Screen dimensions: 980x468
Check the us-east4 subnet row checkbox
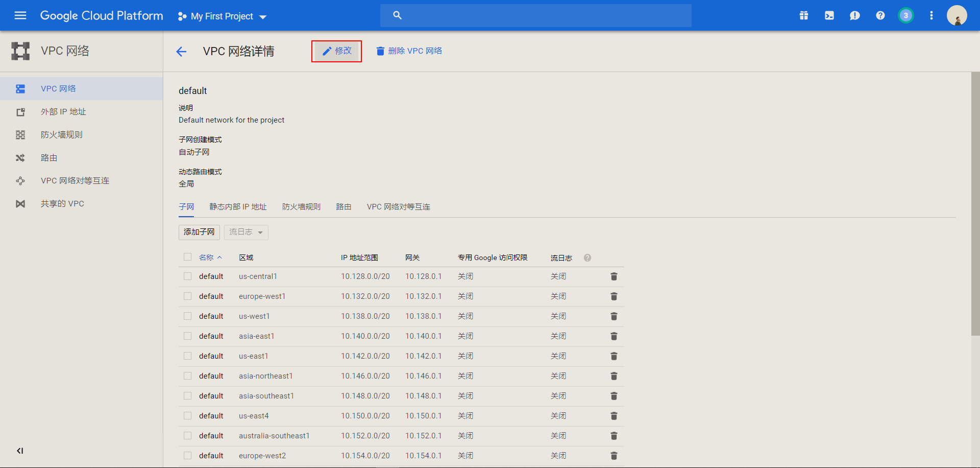pyautogui.click(x=187, y=416)
